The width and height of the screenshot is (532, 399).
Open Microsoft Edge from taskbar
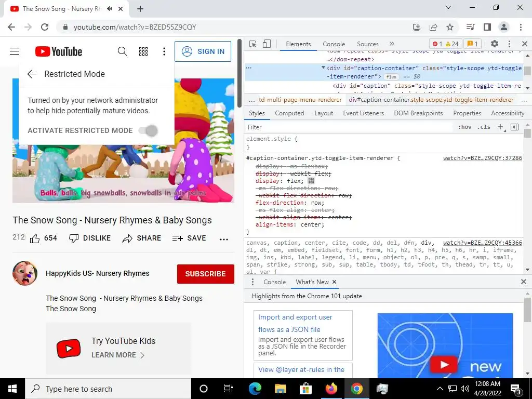coord(255,389)
